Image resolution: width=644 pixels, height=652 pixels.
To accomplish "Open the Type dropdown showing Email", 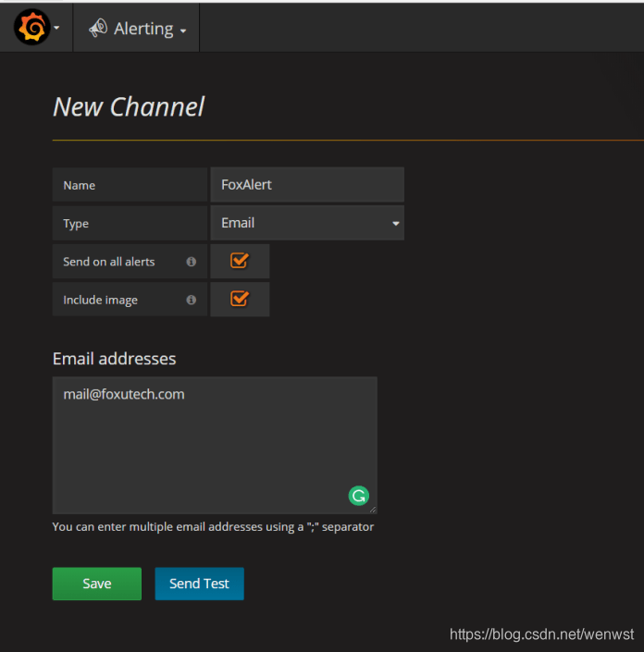I will point(307,223).
